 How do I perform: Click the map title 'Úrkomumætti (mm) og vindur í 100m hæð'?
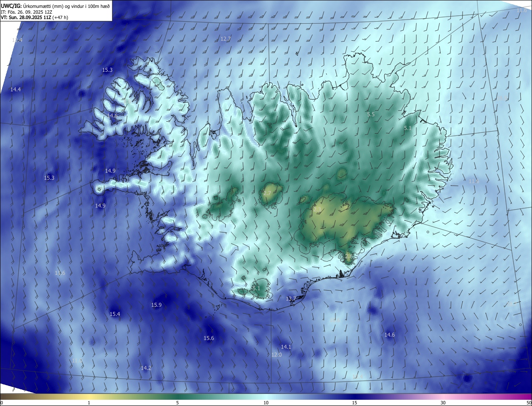(67, 6)
